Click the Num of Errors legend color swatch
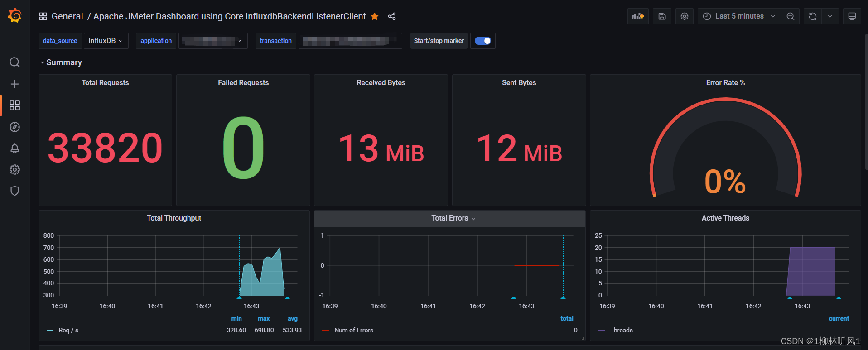868x350 pixels. (x=325, y=331)
